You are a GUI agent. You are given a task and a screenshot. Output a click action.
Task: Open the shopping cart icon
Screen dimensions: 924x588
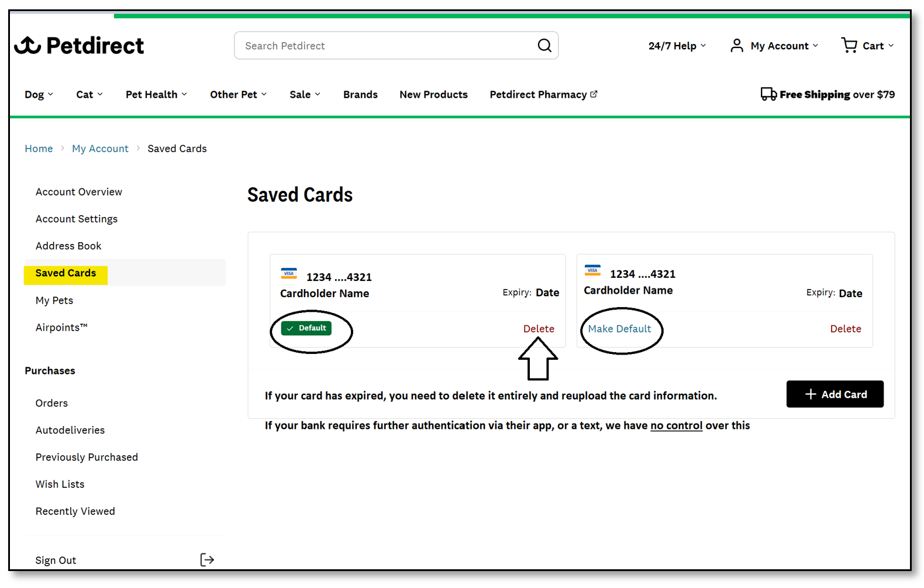(849, 45)
